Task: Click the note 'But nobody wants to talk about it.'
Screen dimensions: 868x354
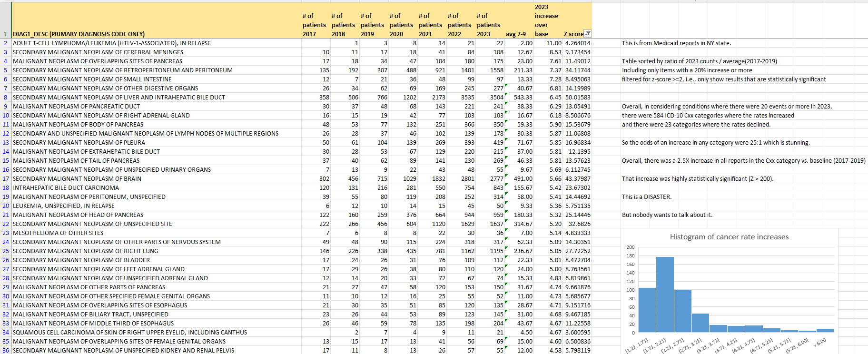Action: [x=667, y=215]
